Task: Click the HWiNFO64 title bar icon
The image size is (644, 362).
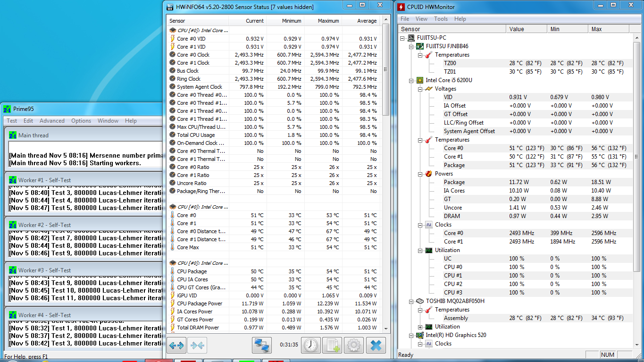Action: click(x=170, y=7)
